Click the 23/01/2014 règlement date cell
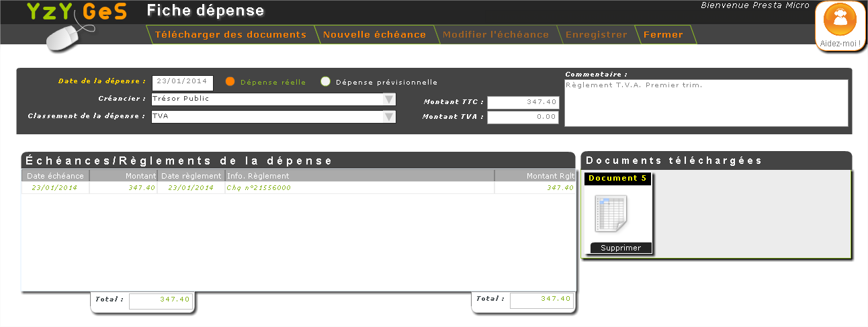The height and width of the screenshot is (327, 868). [x=191, y=188]
